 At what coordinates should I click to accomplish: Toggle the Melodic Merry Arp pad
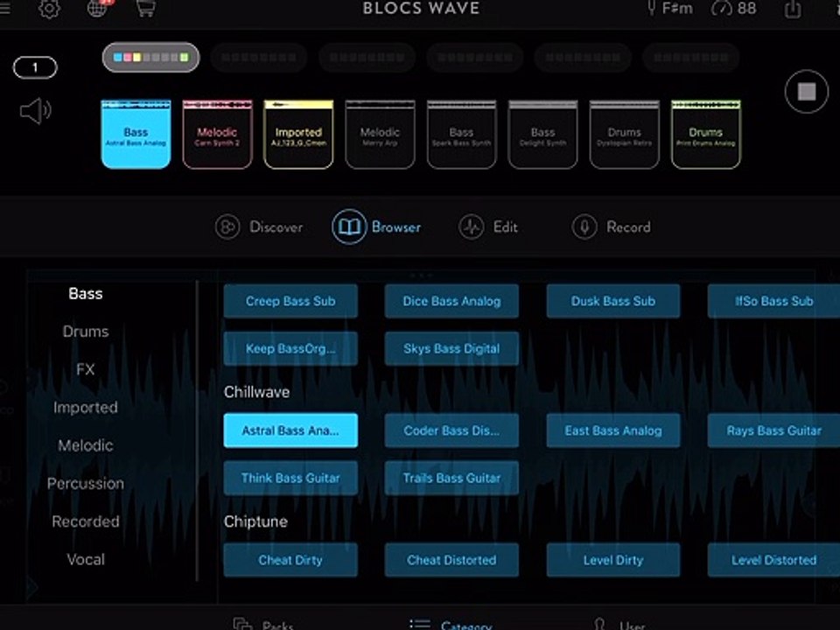[x=381, y=135]
